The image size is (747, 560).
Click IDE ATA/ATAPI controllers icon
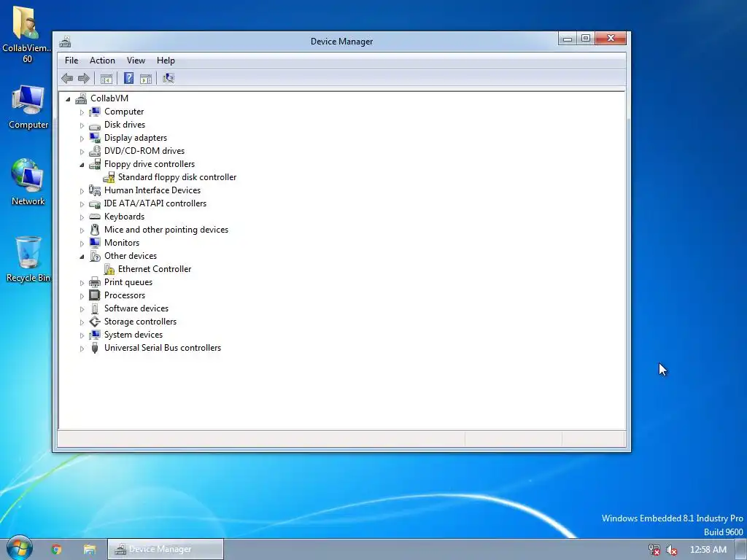coord(95,203)
